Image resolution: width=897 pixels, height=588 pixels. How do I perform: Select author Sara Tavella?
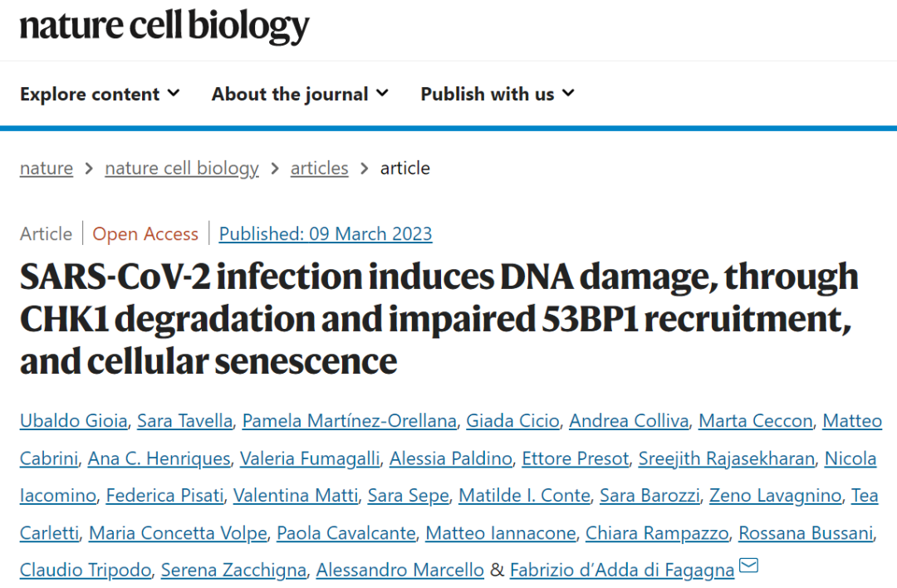[184, 421]
